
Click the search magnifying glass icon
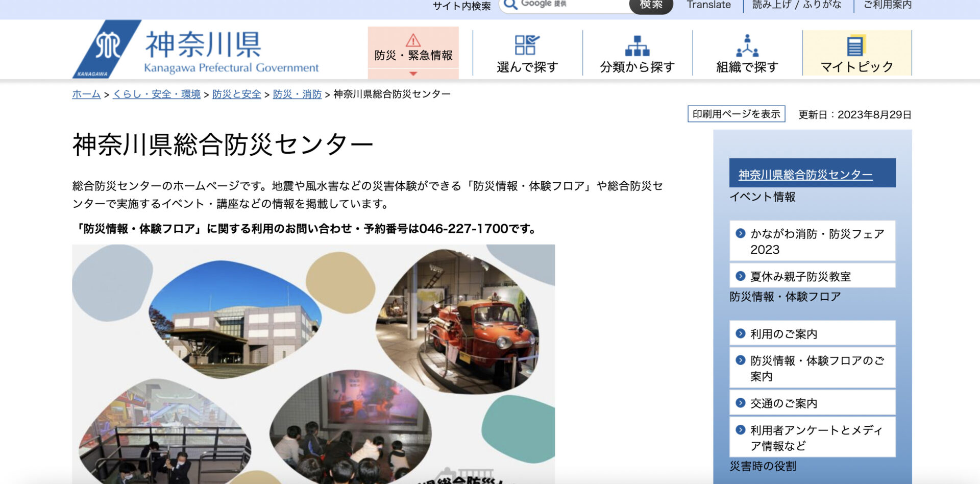(x=510, y=5)
